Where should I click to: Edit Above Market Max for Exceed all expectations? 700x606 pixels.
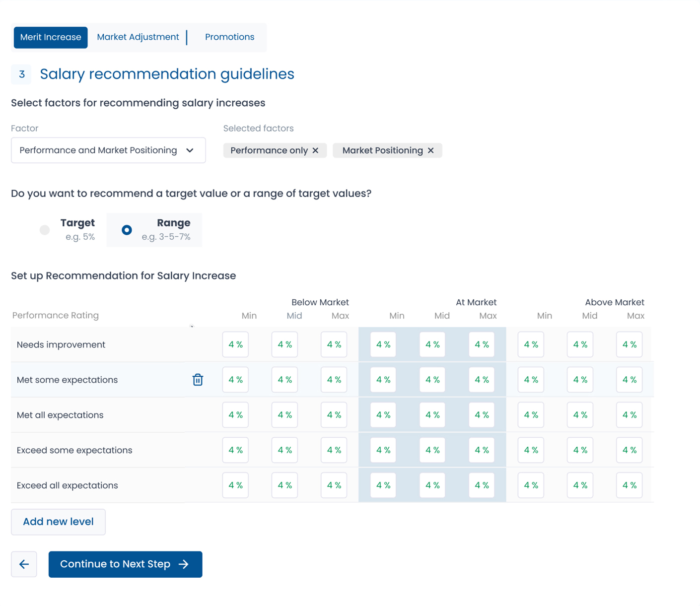click(629, 485)
